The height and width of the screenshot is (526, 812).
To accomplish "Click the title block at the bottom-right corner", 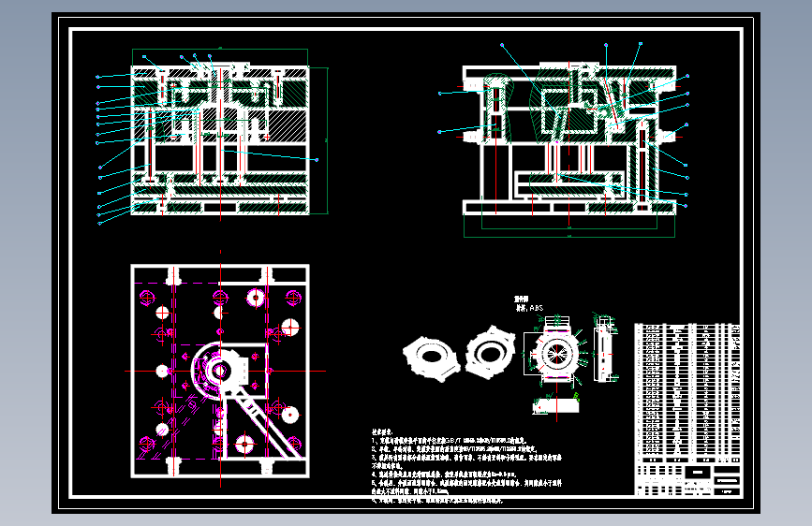I will [687, 480].
